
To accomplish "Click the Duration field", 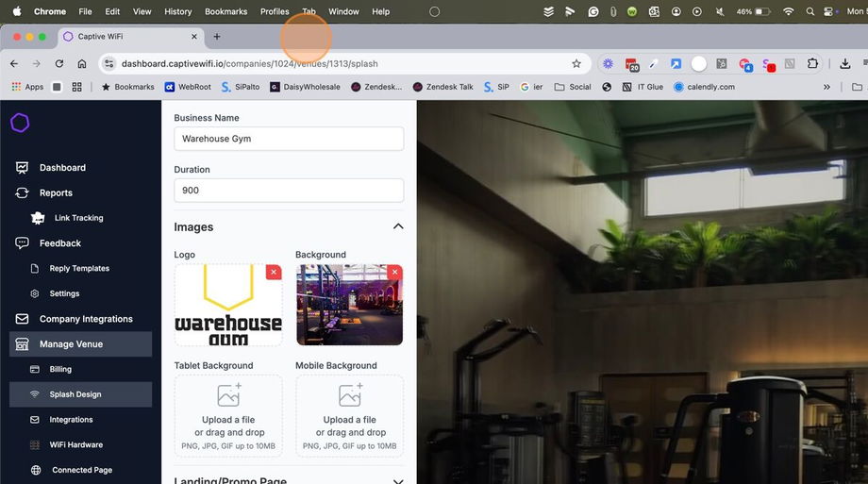I will (x=289, y=190).
